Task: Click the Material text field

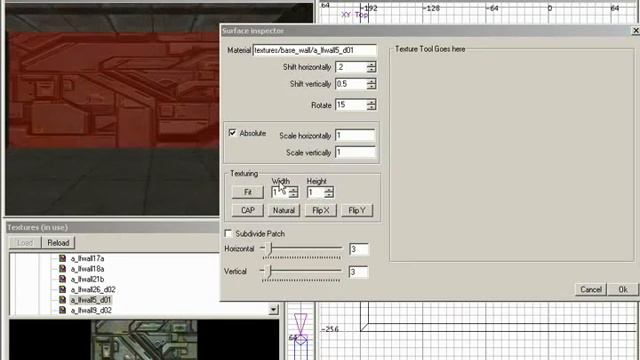Action: coord(314,50)
